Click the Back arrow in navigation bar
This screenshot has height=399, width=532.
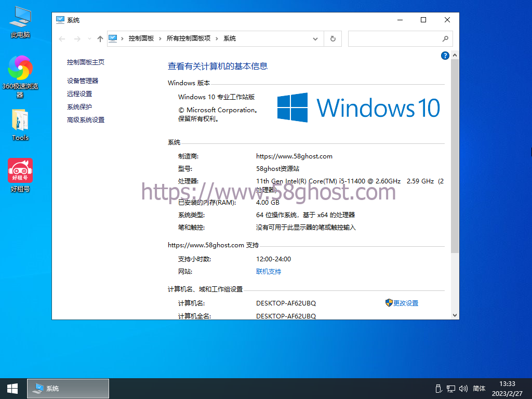pos(62,38)
